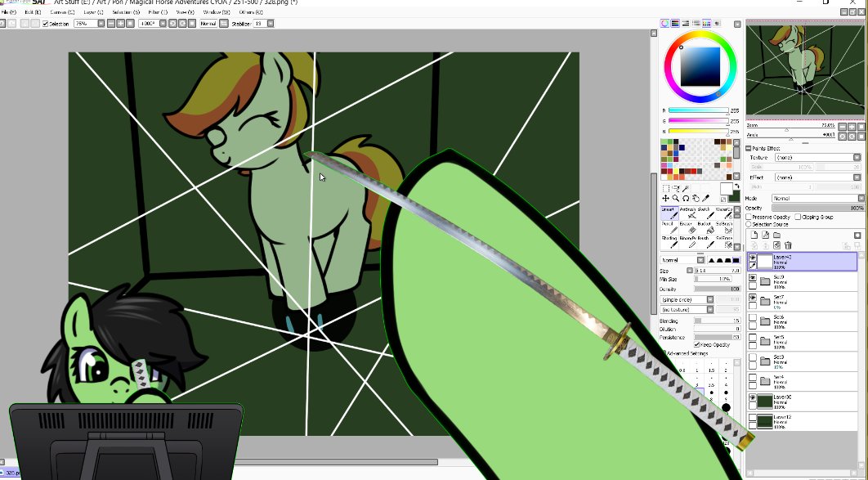Select the Eyedropper color picker tool
The image size is (868, 480).
click(x=706, y=198)
